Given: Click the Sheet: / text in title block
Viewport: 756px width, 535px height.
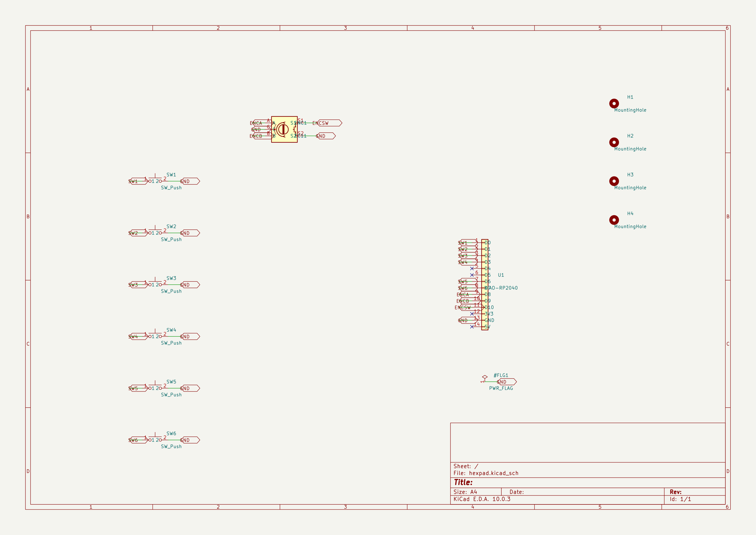Looking at the screenshot, I should (x=466, y=466).
